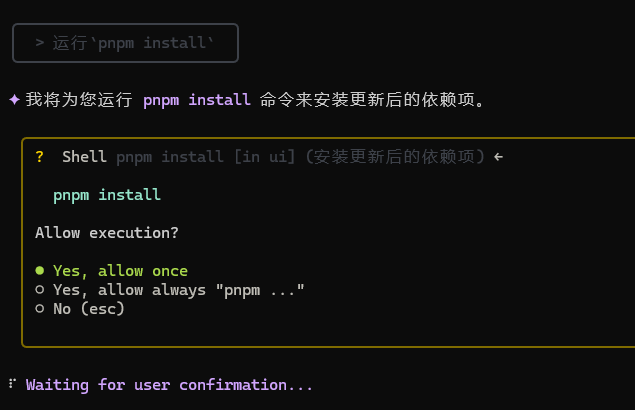Click the "(安装更新后的依赖项)" description text
635x410 pixels.
coord(396,157)
